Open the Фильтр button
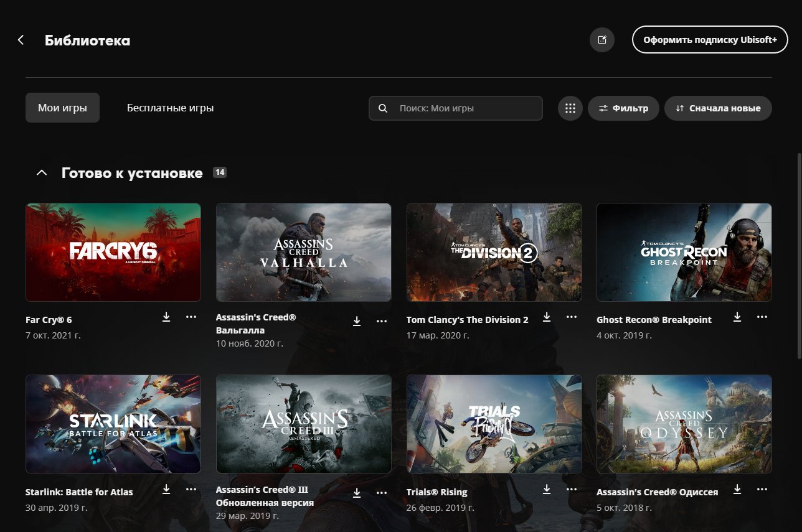The height and width of the screenshot is (532, 802). click(x=623, y=108)
